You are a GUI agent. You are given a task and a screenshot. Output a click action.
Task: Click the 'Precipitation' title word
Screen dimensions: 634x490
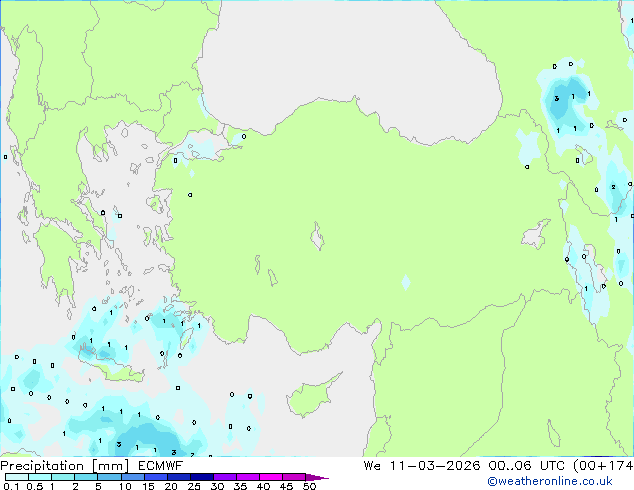point(42,466)
